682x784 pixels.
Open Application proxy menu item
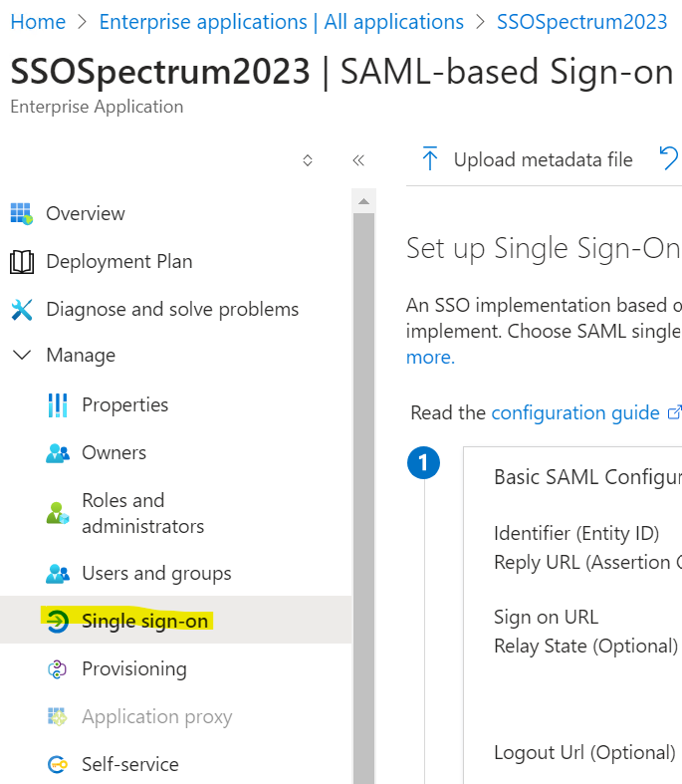pos(156,717)
